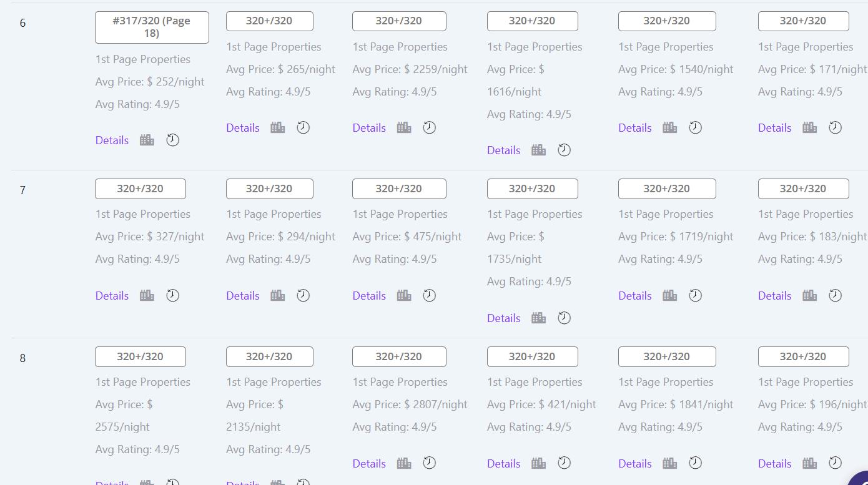Open Details link for the $171/night cell

775,128
